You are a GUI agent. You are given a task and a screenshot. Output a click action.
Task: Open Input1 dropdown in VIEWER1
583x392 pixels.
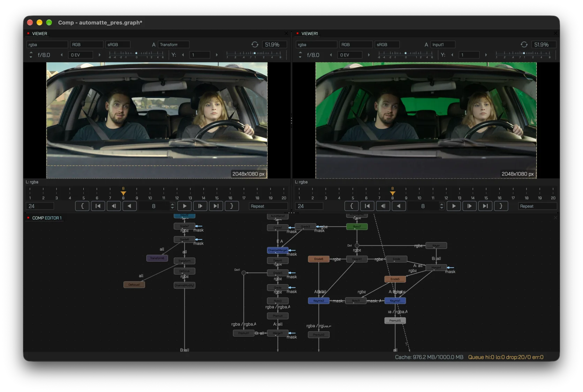(x=443, y=45)
